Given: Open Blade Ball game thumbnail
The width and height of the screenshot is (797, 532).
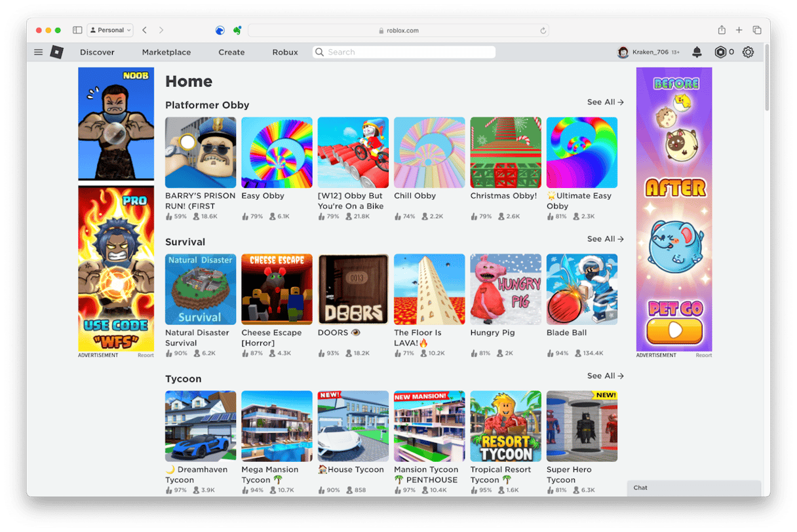Looking at the screenshot, I should 582,290.
